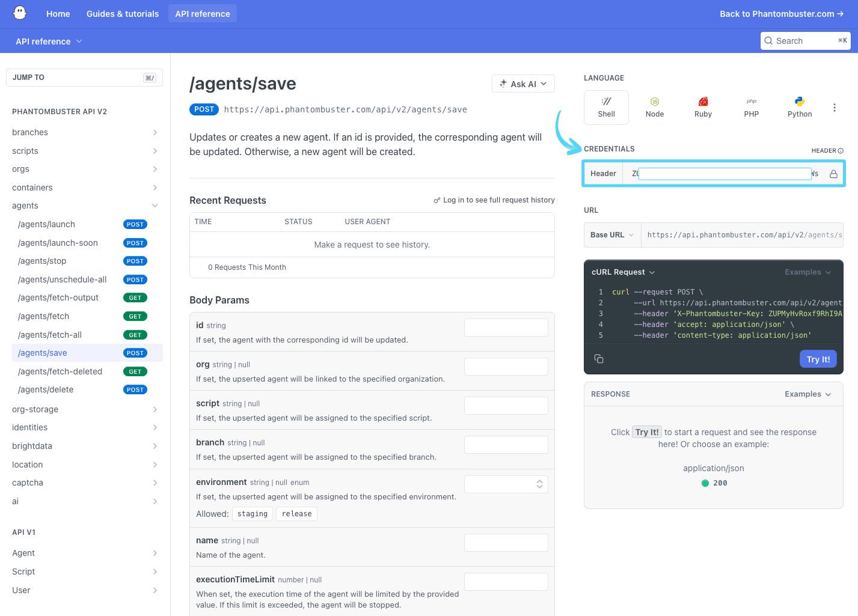
Task: Click the org body param field
Action: click(506, 367)
